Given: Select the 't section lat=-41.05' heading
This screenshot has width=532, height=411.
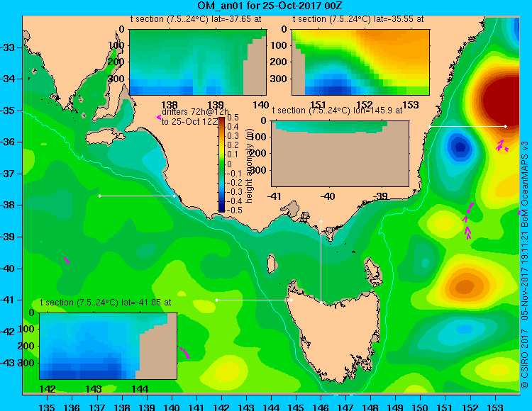Looking at the screenshot, I should tap(106, 303).
